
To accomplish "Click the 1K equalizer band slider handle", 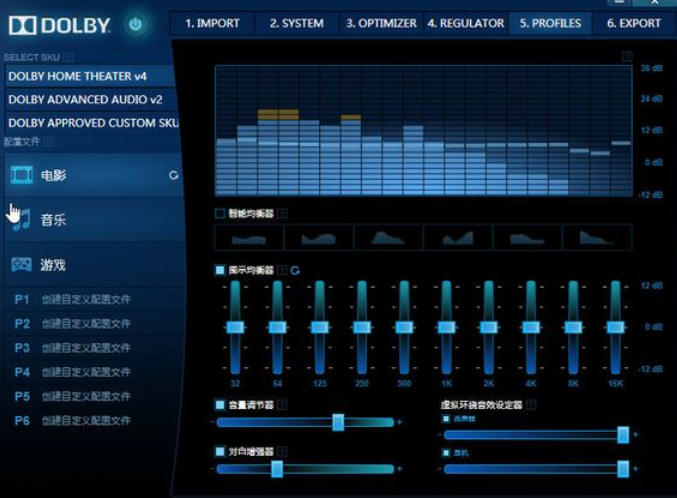I will (446, 327).
